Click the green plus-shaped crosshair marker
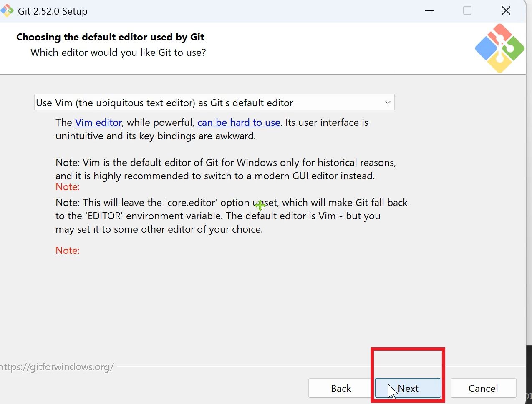 tap(260, 205)
